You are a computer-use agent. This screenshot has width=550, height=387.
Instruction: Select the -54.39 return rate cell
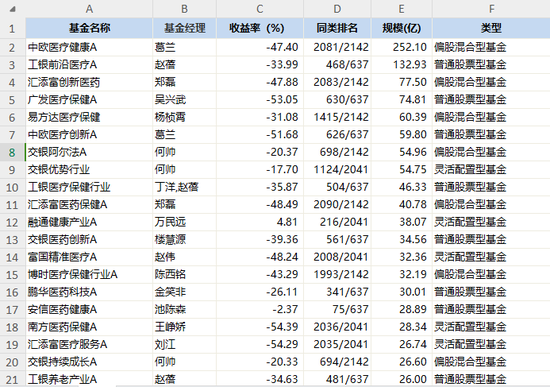(x=260, y=327)
